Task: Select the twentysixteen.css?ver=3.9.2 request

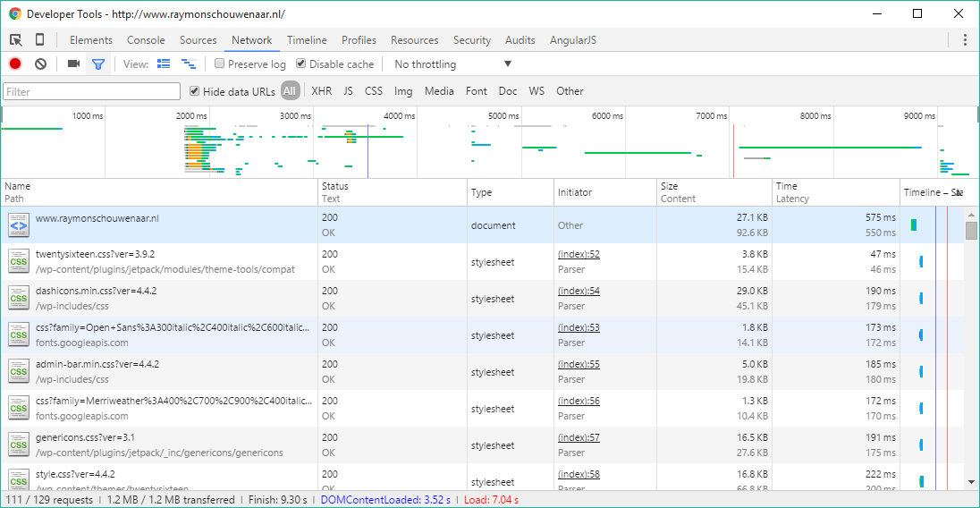Action: click(x=95, y=254)
